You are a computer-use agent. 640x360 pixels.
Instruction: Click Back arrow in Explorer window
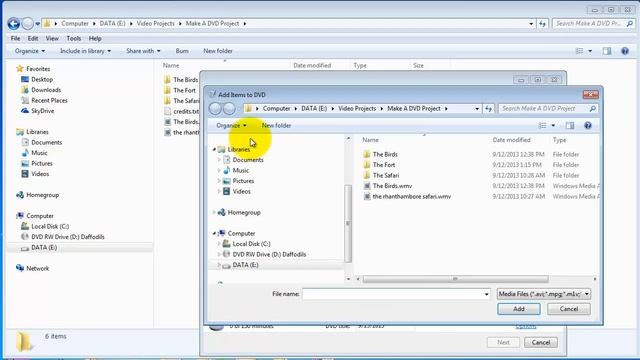coord(13,24)
